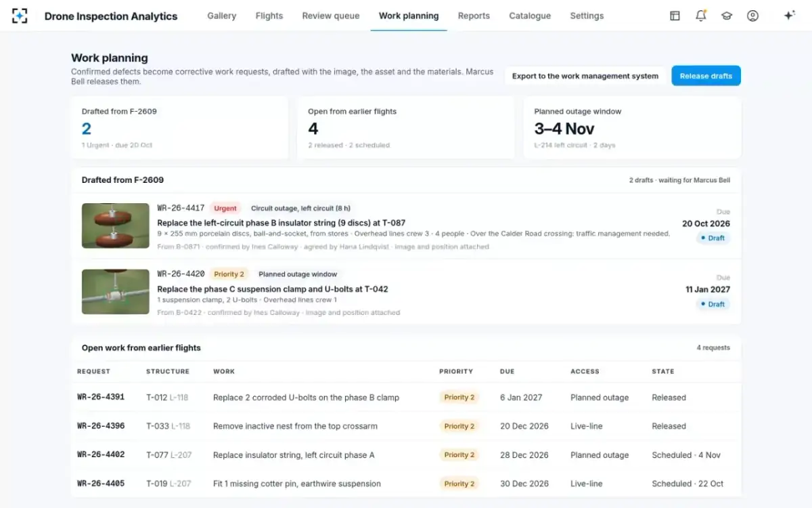Click work Remove inactive nest from the top crossarm
Screen dimensions: 812x508
[x=295, y=426]
